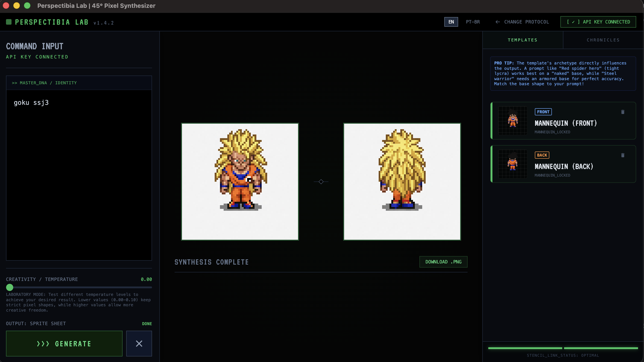
Task: Select the back-view generated sprite image
Action: coord(402,182)
